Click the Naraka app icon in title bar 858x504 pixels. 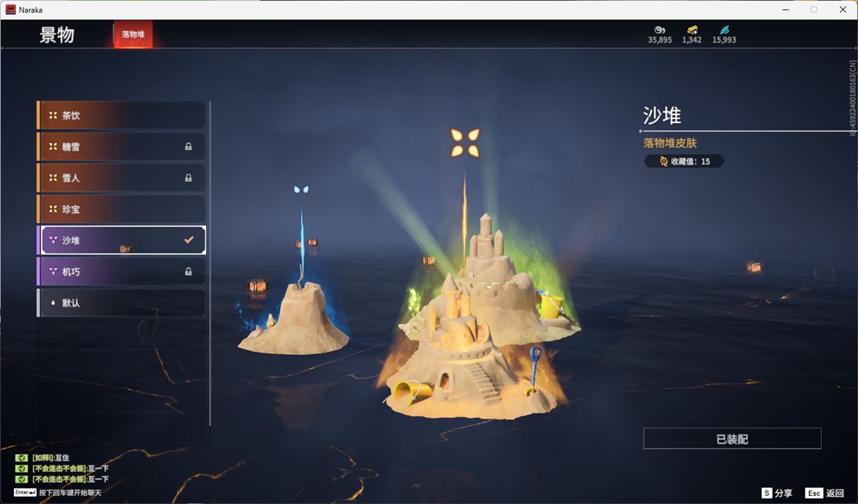point(10,10)
